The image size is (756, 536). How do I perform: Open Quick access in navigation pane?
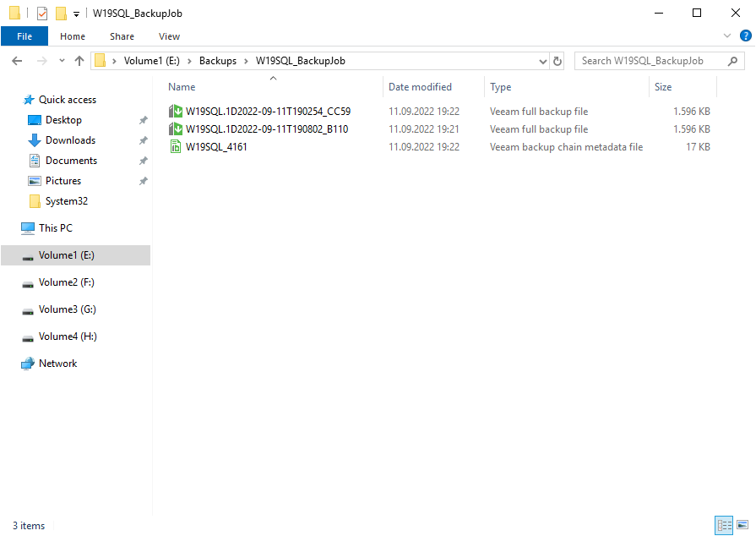[x=68, y=100]
